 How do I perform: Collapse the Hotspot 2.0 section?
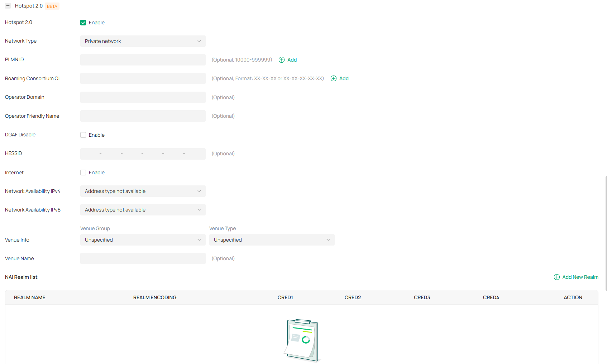(x=8, y=6)
